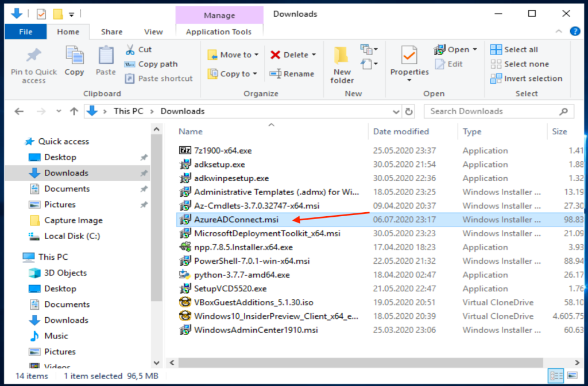Click the navigation pane vertical scrollbar
Viewport: 588px width, 386px height.
156,218
